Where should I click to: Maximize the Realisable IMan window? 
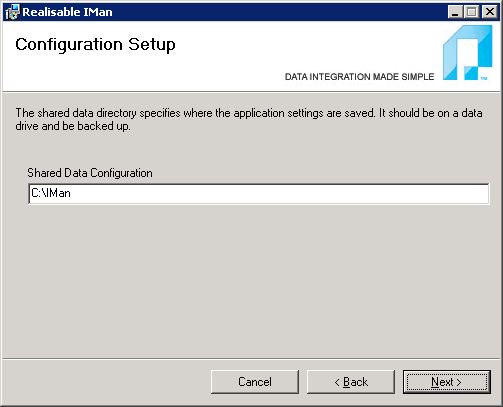pos(471,12)
